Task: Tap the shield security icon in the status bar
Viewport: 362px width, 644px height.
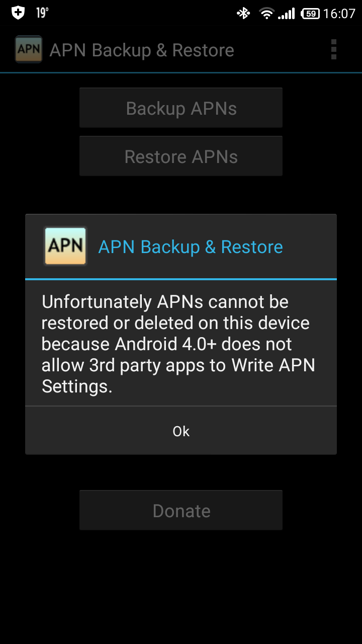Action: (x=18, y=13)
